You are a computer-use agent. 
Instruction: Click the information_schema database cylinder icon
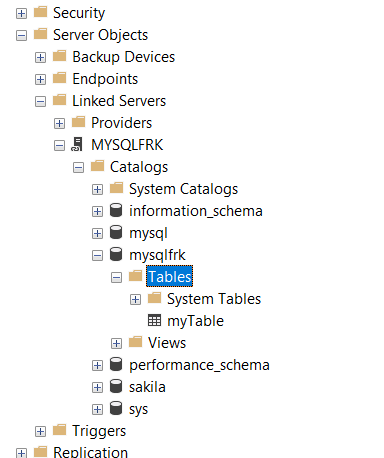pos(116,211)
